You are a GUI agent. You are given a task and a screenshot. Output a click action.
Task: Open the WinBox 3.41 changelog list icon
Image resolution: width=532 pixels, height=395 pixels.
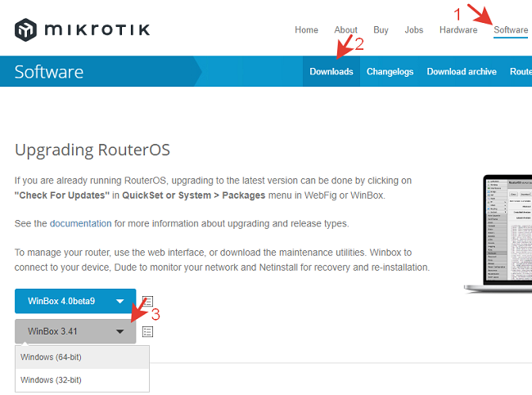tap(147, 331)
